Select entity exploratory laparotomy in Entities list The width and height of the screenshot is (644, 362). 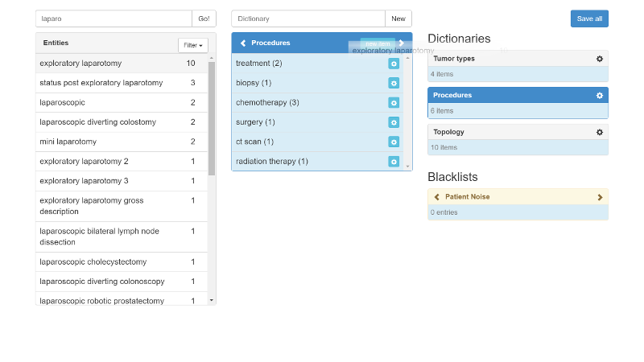point(122,64)
